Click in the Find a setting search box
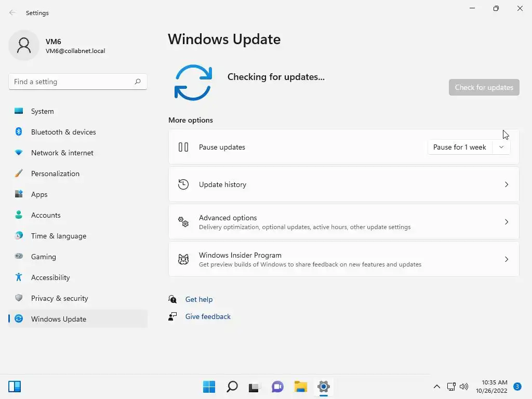532x399 pixels. 78,82
